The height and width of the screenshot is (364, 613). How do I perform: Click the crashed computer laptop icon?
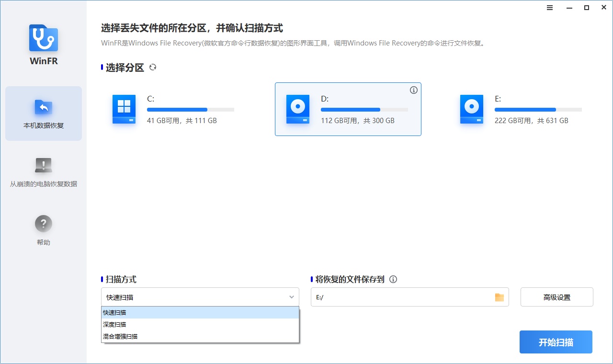pyautogui.click(x=44, y=165)
